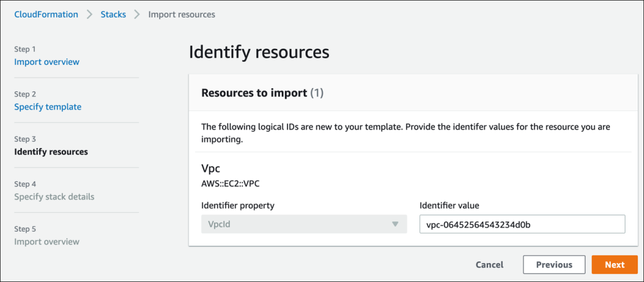Open Step 1 Import overview link
The width and height of the screenshot is (644, 282).
pos(47,62)
